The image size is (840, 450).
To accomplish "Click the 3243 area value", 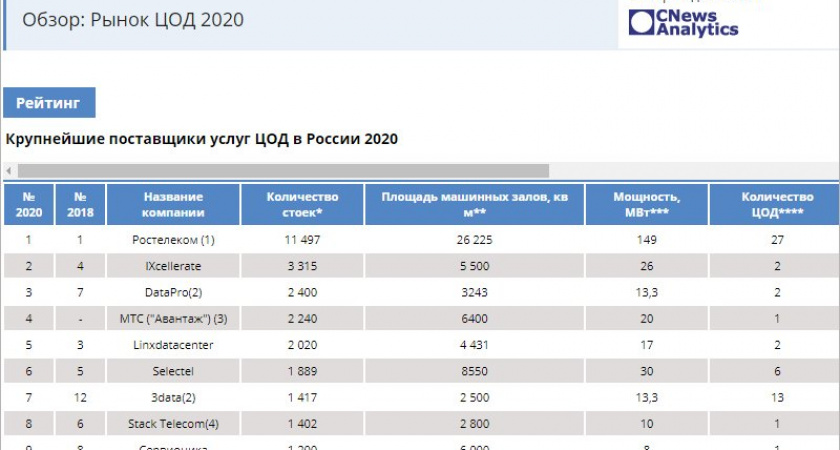I will (474, 292).
